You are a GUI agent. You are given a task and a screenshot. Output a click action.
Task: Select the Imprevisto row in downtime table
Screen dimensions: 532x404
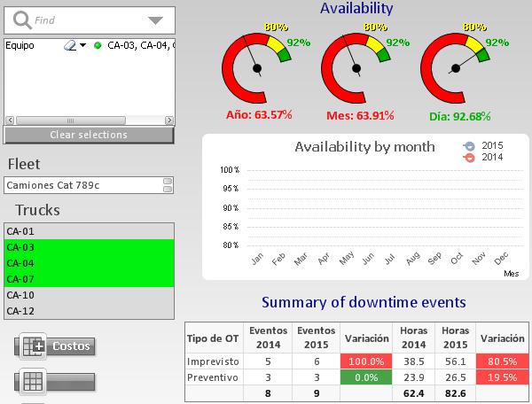tap(212, 362)
